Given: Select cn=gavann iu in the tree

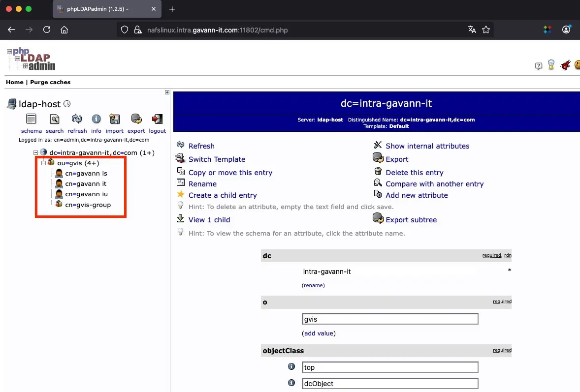Looking at the screenshot, I should coord(86,194).
